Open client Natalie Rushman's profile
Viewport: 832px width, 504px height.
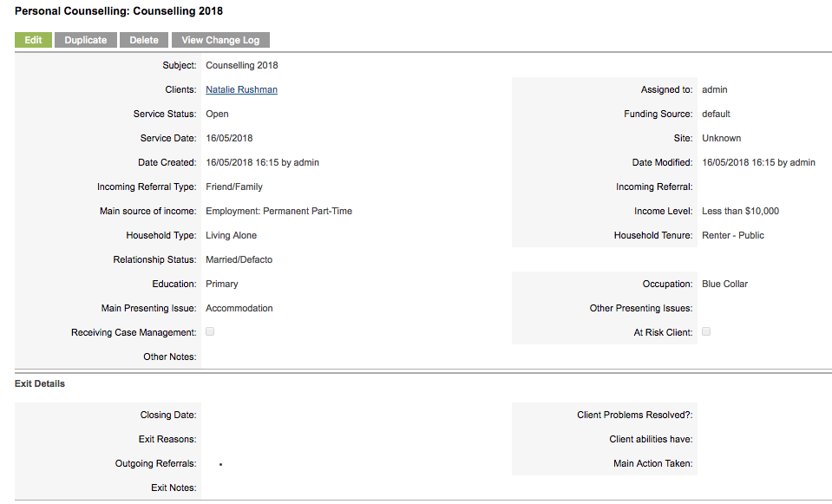point(241,89)
